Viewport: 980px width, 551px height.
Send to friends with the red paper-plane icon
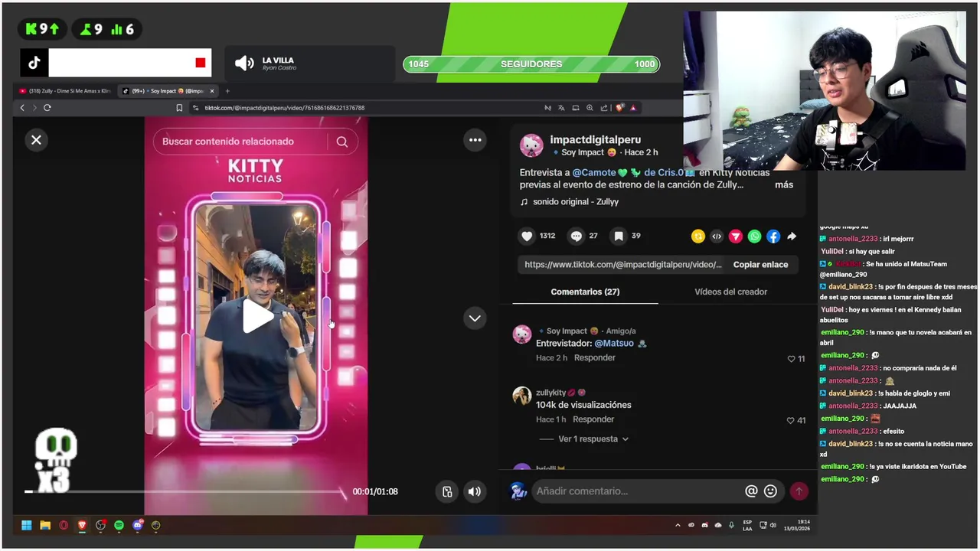pyautogui.click(x=736, y=236)
